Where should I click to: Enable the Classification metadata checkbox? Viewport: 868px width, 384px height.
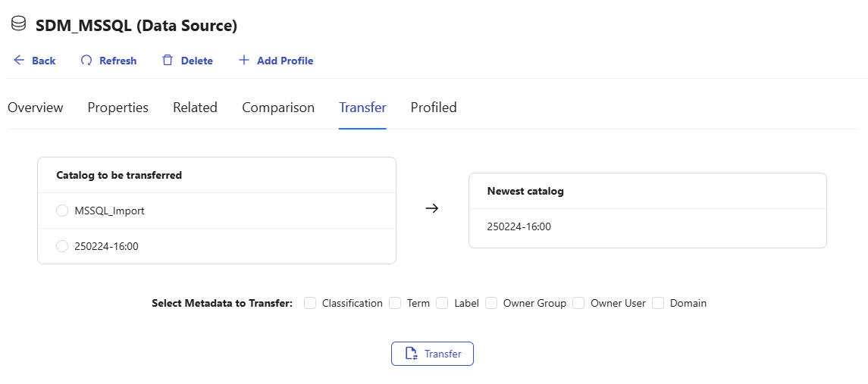310,303
